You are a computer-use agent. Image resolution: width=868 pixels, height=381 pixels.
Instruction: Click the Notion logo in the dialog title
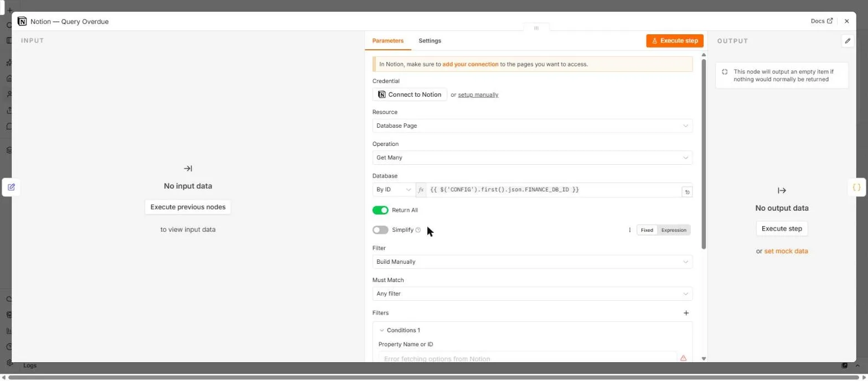(x=22, y=22)
